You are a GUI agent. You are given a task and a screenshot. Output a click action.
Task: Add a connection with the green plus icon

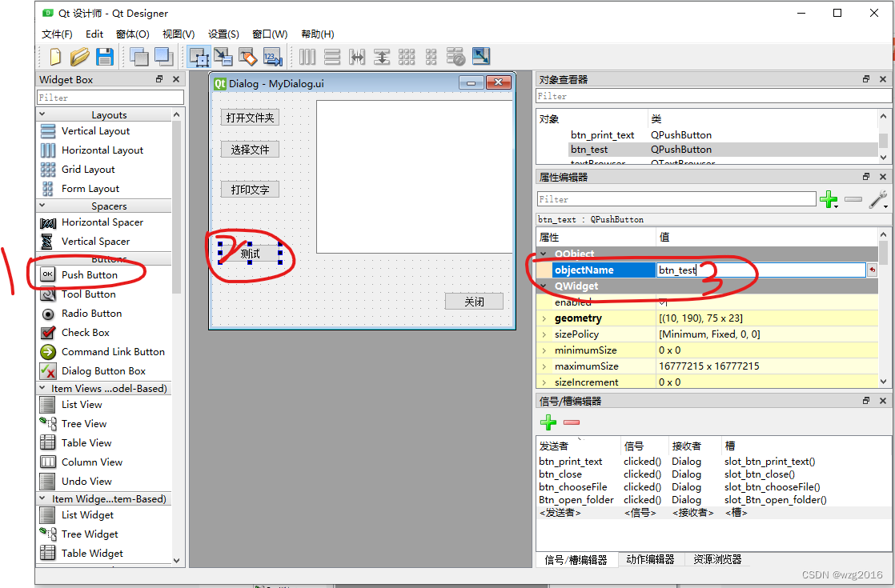(548, 422)
